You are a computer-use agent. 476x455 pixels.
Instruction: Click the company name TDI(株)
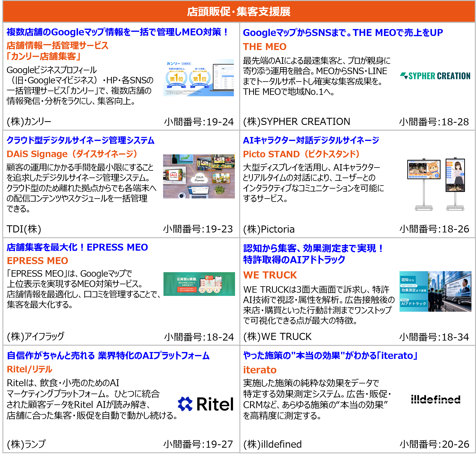click(24, 229)
